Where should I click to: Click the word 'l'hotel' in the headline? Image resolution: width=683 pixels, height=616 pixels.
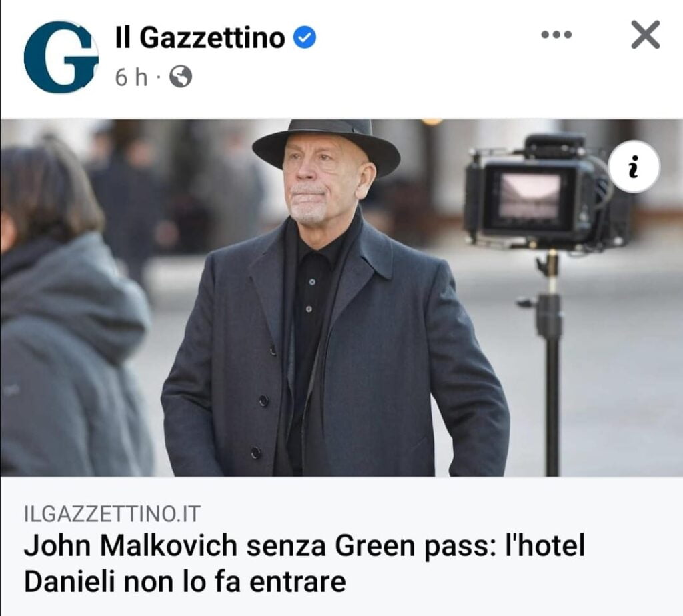pos(544,545)
